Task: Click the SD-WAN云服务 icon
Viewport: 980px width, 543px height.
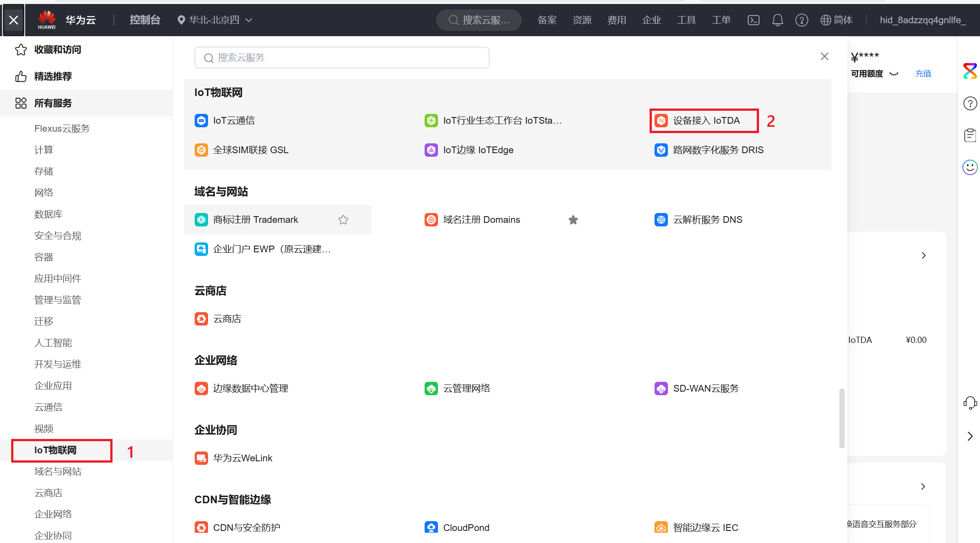Action: (661, 388)
